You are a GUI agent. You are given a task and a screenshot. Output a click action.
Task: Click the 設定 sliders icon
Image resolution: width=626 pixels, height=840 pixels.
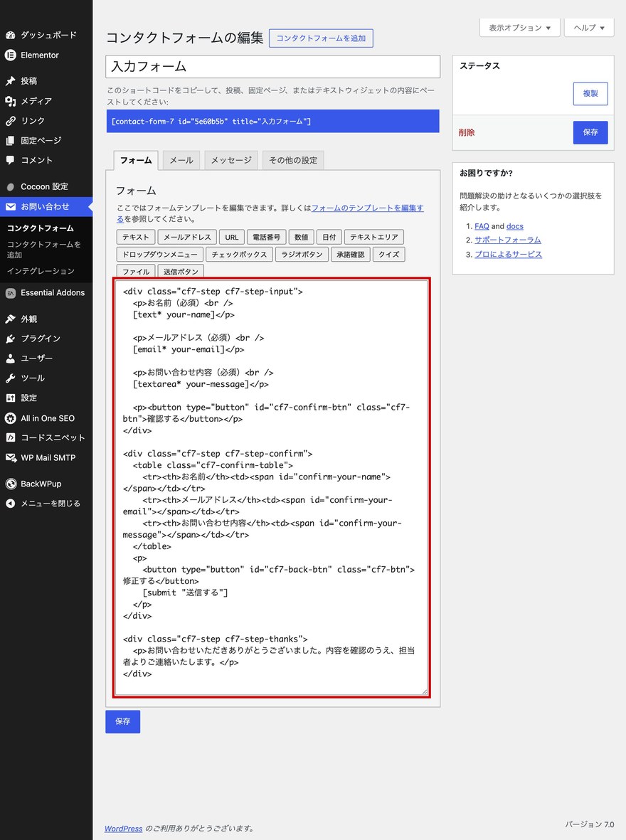tap(10, 398)
